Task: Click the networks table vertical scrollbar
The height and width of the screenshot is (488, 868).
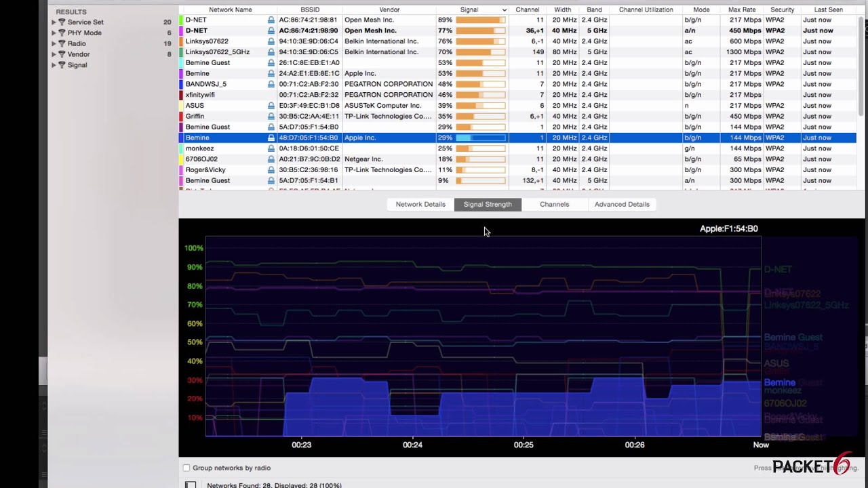Action: [861, 66]
